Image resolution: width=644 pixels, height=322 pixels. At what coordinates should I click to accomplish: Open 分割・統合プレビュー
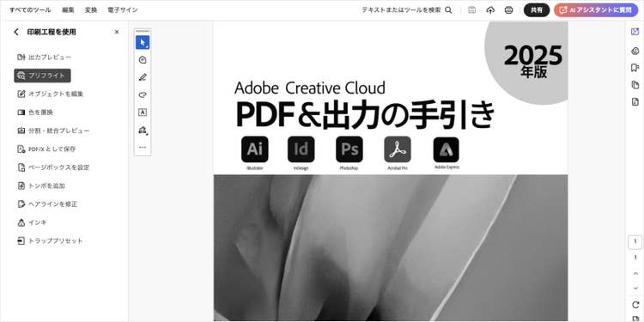point(53,131)
